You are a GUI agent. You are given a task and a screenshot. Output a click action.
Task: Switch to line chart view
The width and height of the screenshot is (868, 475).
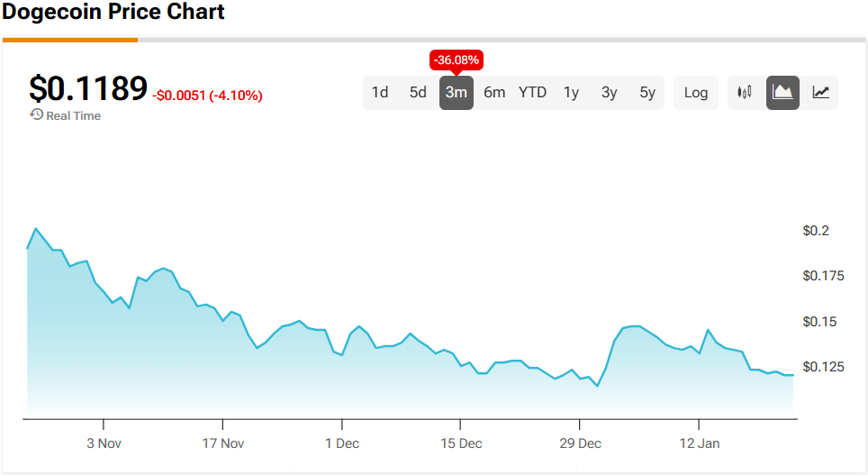tap(820, 92)
